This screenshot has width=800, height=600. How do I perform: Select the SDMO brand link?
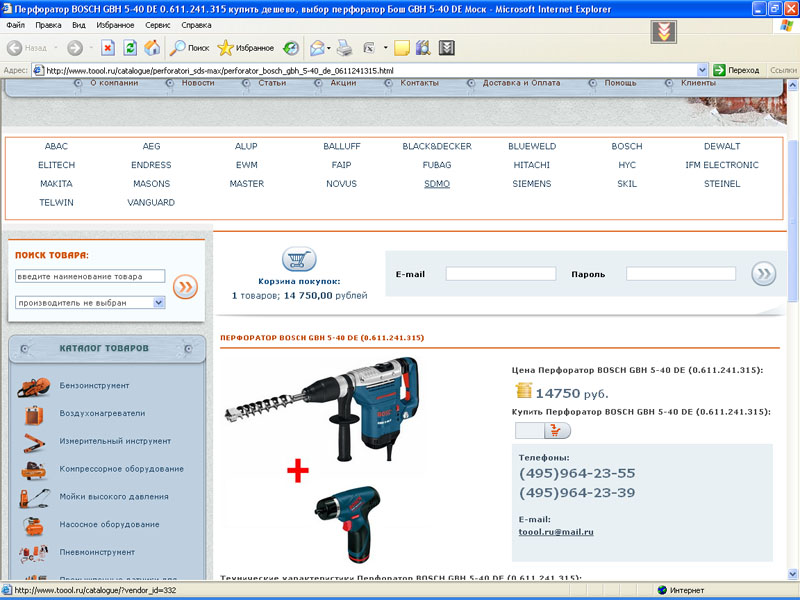point(437,184)
